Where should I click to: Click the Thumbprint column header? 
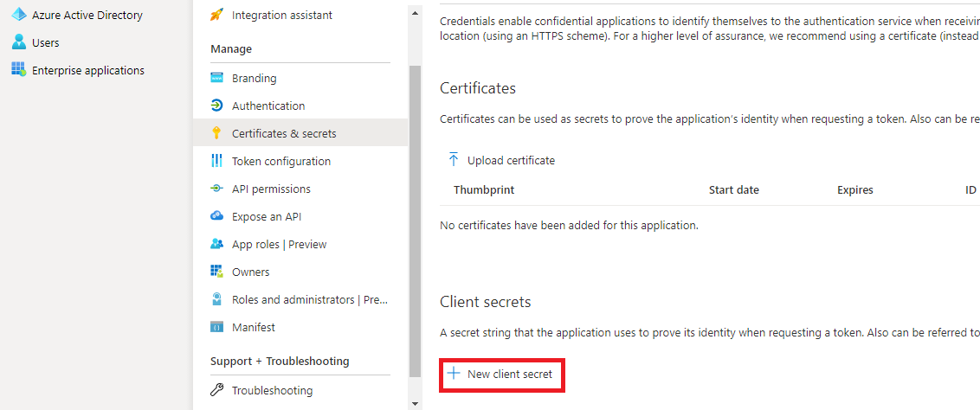484,189
